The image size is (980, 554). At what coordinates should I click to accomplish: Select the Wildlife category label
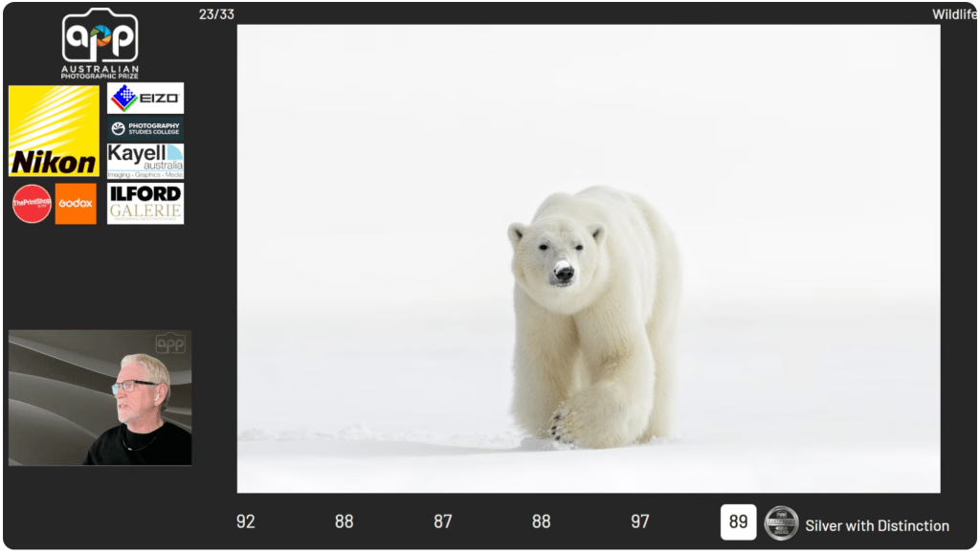coord(954,14)
